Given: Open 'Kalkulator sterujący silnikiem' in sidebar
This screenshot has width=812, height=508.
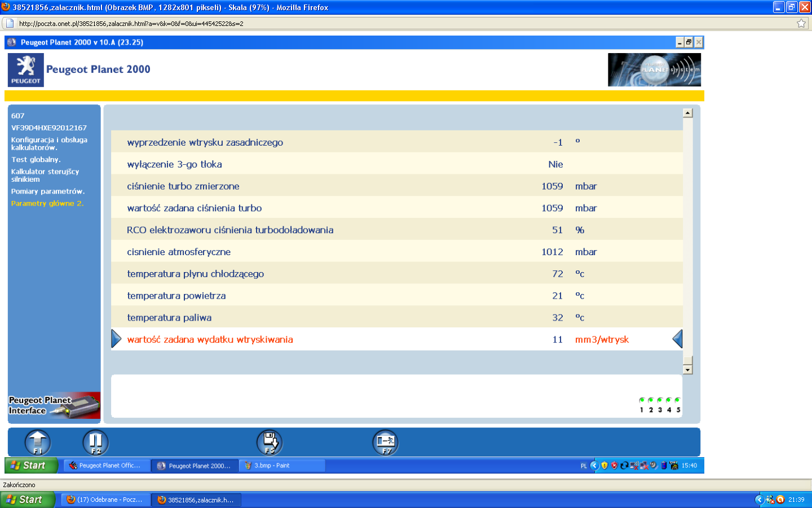Looking at the screenshot, I should pos(45,176).
